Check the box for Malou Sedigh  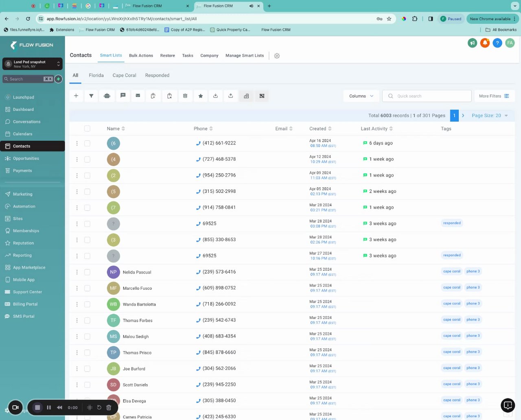pos(87,337)
